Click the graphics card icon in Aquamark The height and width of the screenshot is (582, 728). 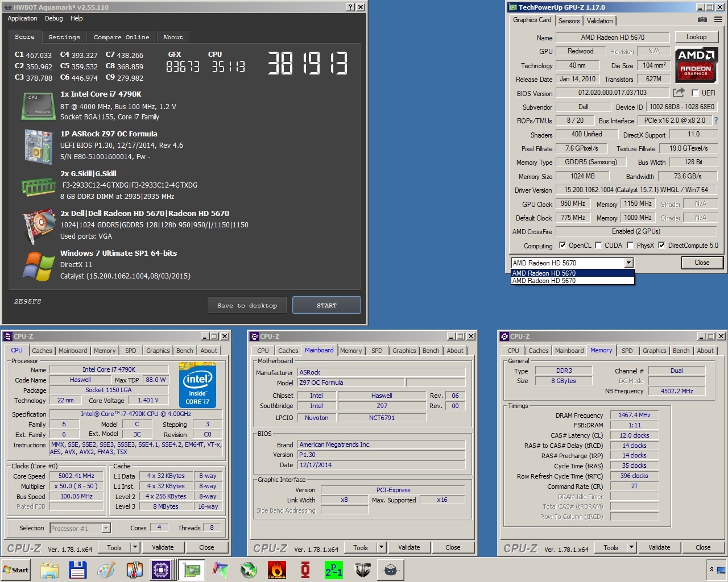(x=38, y=226)
